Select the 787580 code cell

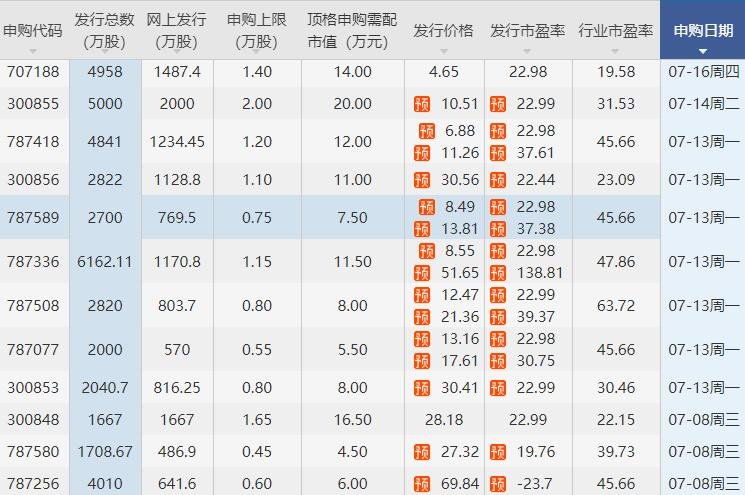coord(33,452)
